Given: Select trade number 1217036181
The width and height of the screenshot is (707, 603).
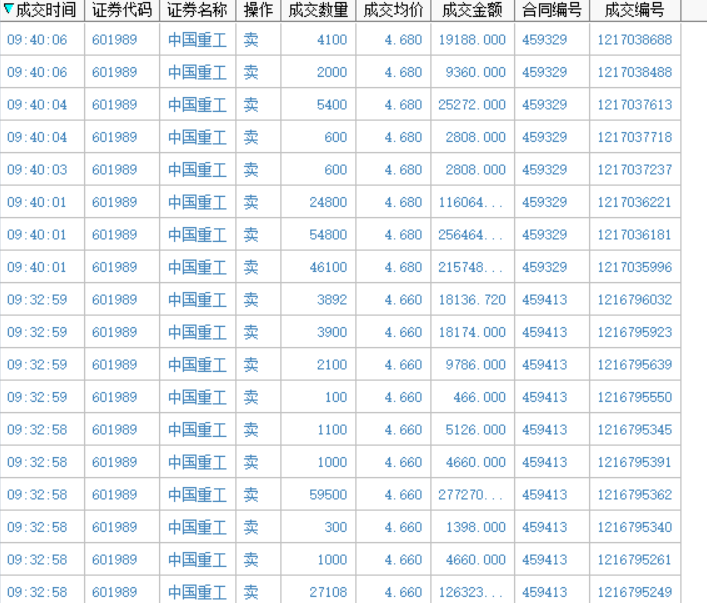Looking at the screenshot, I should pos(635,235).
